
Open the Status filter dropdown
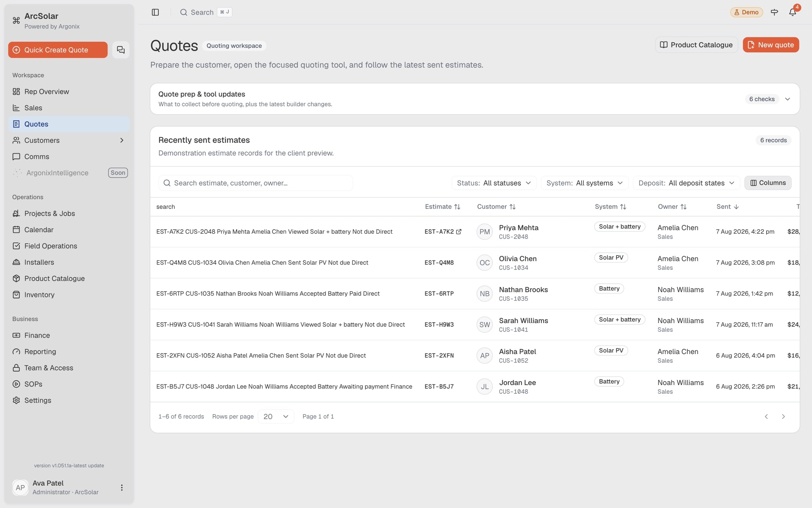point(494,183)
